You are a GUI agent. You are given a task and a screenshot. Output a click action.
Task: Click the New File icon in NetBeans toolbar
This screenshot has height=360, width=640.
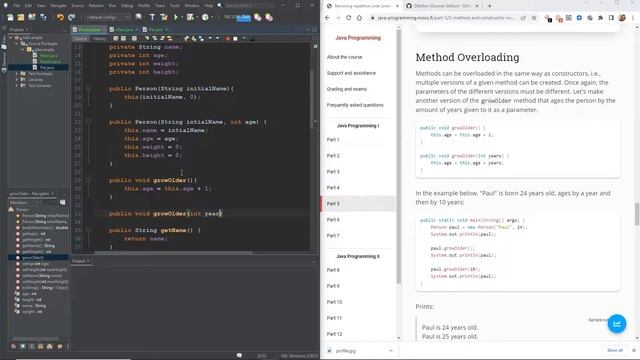click(x=10, y=17)
